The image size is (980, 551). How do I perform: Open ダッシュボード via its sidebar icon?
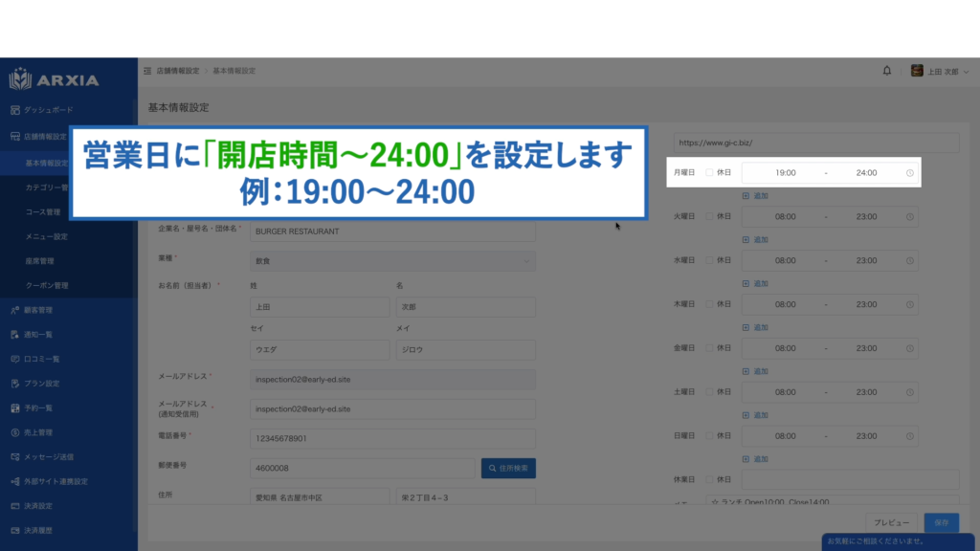[x=15, y=110]
